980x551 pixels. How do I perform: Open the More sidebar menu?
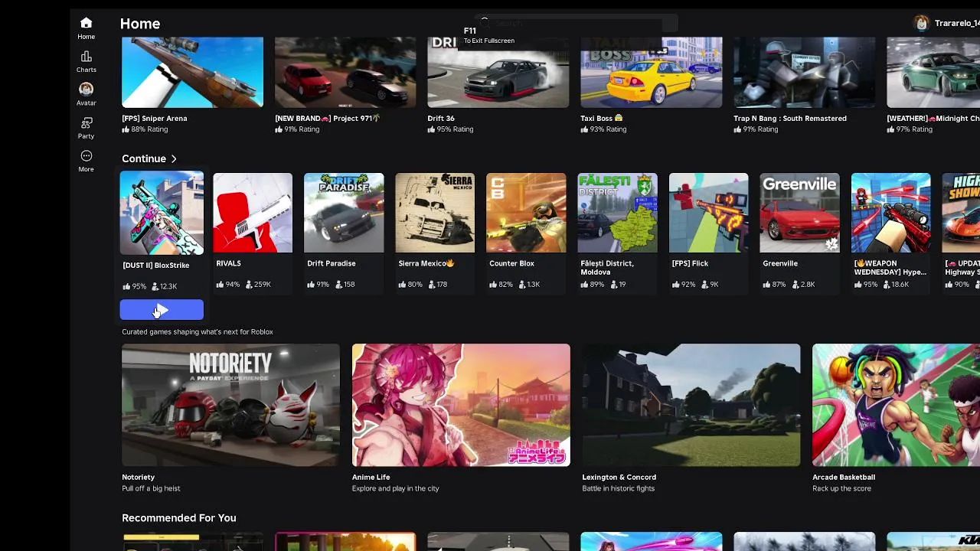pyautogui.click(x=86, y=161)
